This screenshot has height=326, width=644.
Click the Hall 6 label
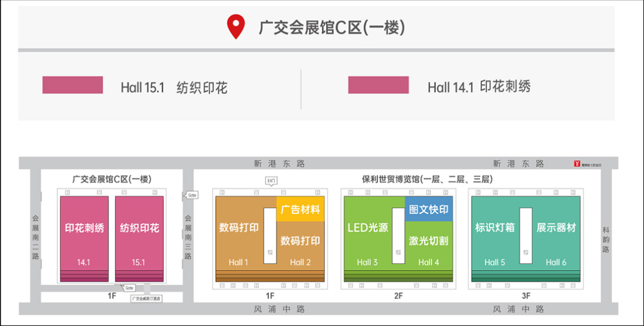[556, 262]
